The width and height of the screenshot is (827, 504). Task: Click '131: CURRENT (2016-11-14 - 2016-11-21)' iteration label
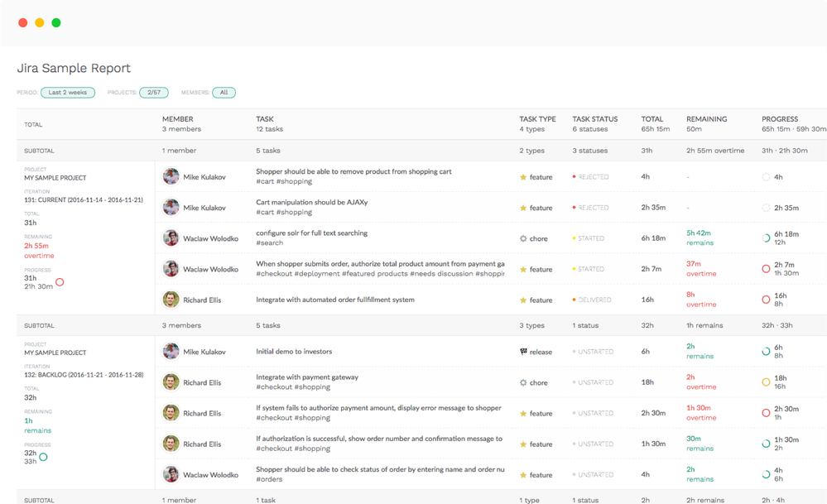point(84,199)
